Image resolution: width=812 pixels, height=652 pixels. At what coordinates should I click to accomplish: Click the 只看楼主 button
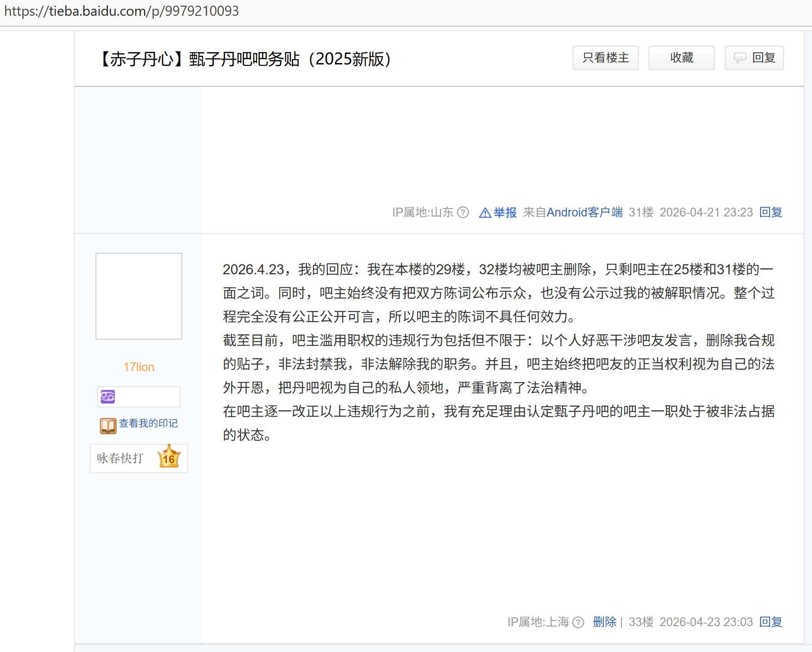606,58
